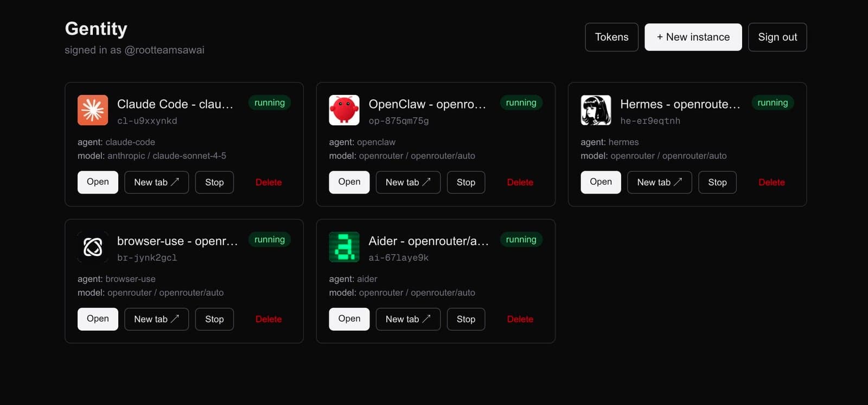
Task: Delete the Aider instance
Action: click(520, 319)
